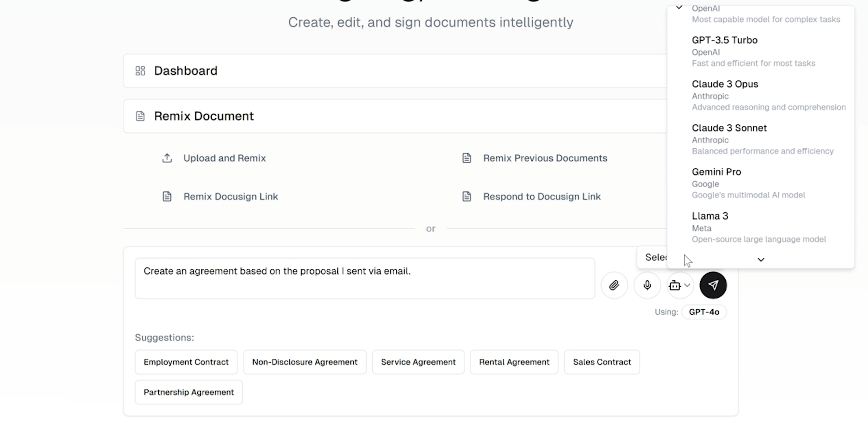This screenshot has height=436, width=868.
Task: Click the Dashboard grid icon
Action: pos(140,71)
